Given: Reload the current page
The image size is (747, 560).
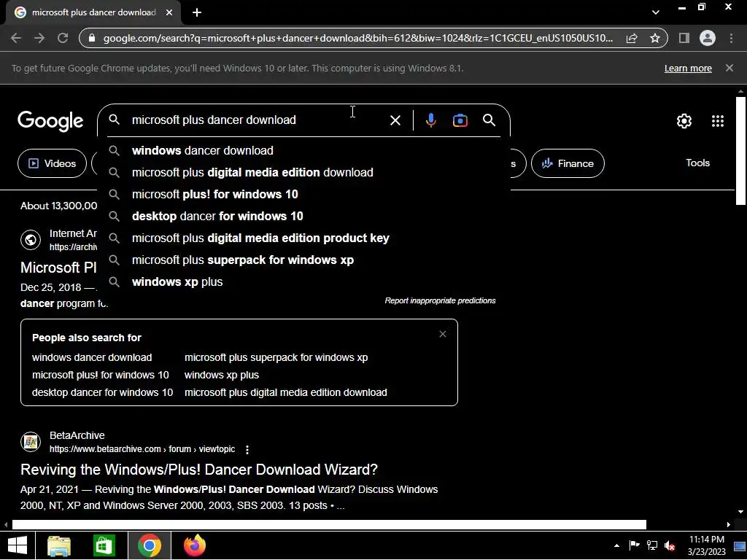Looking at the screenshot, I should click(63, 38).
